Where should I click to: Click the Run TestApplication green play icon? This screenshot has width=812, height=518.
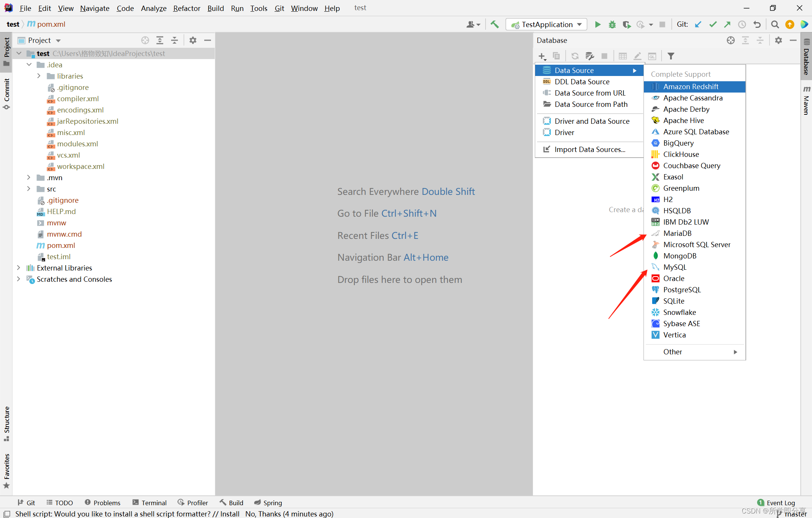coord(598,24)
